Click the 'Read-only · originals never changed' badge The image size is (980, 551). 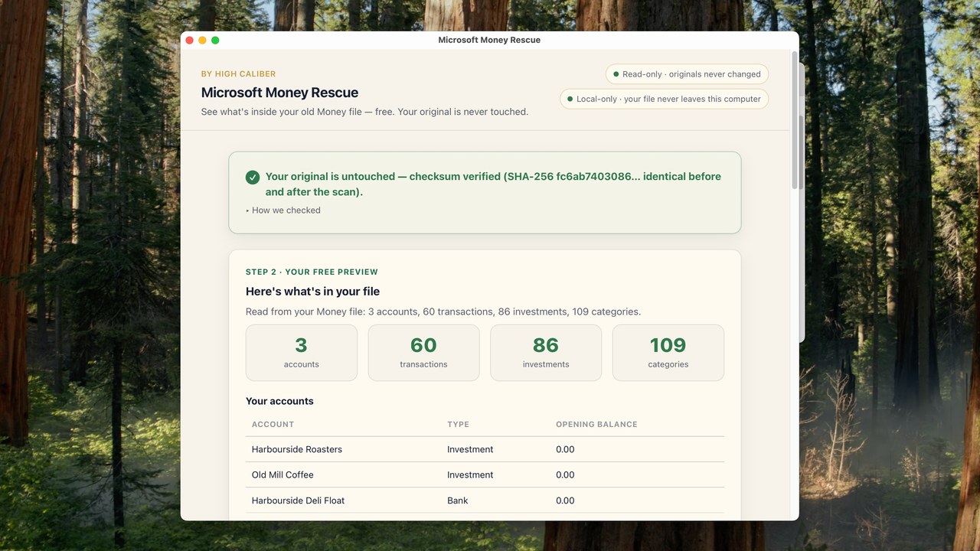687,74
